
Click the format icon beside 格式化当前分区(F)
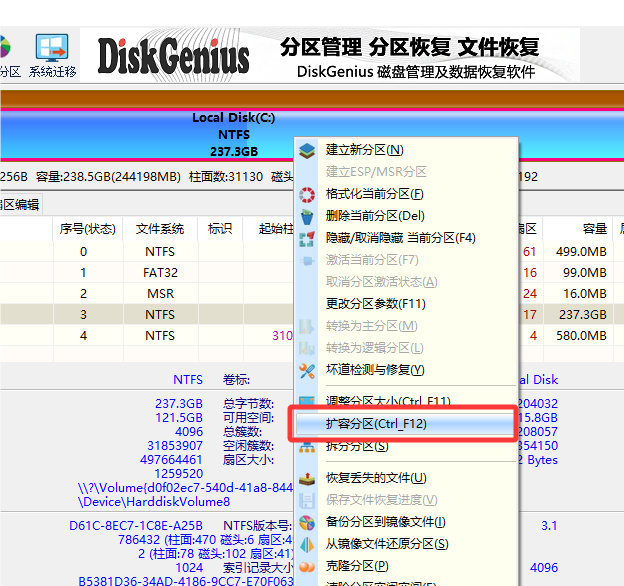point(307,195)
